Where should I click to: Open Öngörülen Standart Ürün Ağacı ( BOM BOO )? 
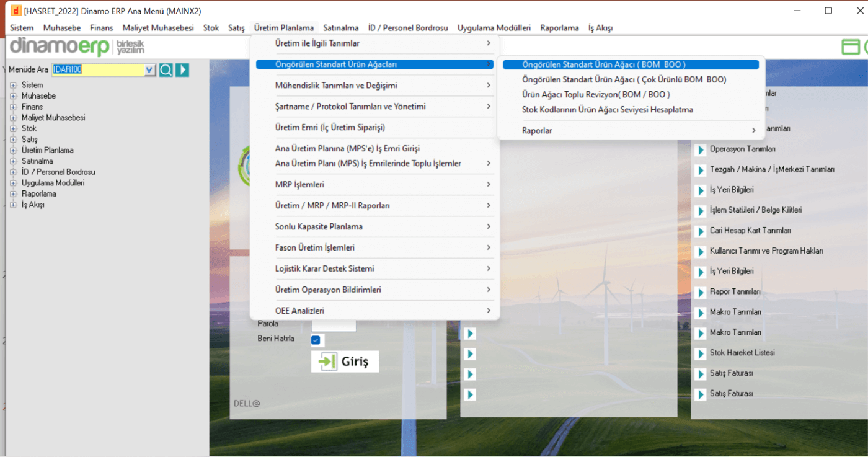[631, 64]
